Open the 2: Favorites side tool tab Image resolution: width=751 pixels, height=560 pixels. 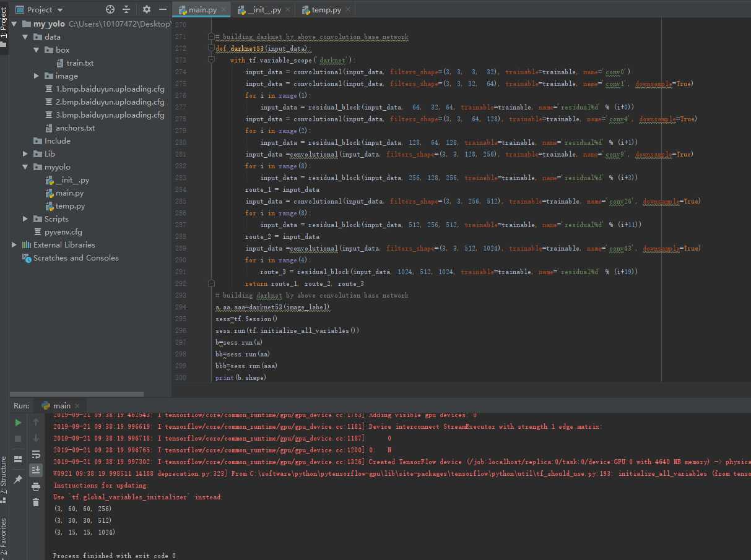[4, 538]
